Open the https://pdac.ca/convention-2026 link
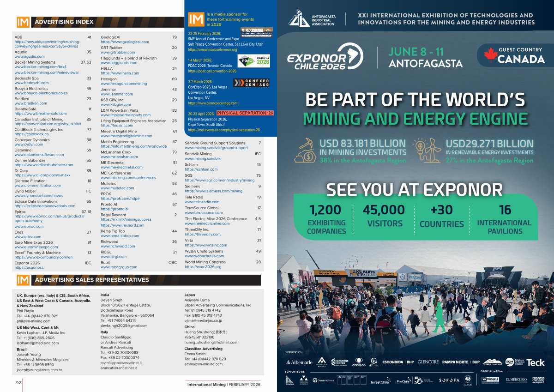 (212, 71)
